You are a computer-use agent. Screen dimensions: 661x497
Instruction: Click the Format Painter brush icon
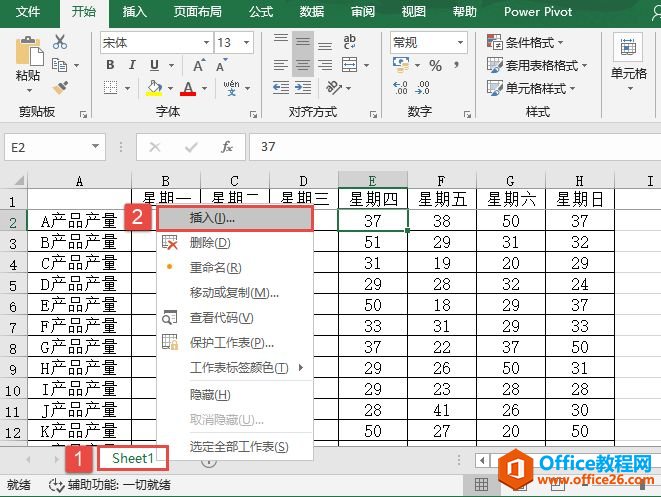[60, 88]
